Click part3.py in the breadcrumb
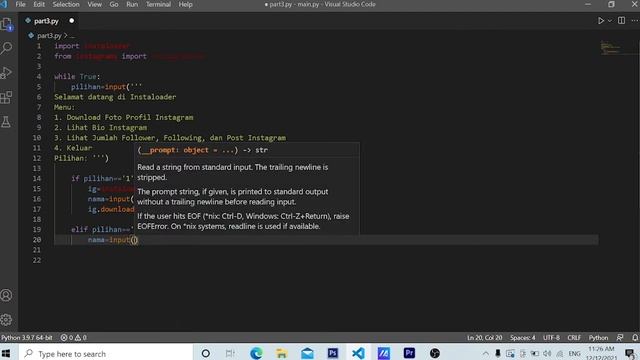 (49, 36)
